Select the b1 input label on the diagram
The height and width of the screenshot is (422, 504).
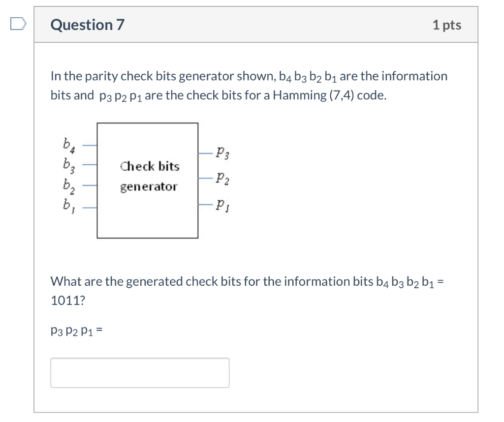tap(67, 204)
